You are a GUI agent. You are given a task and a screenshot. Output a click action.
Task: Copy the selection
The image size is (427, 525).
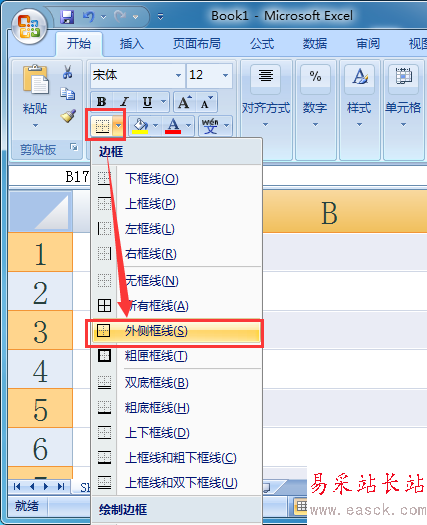click(67, 94)
